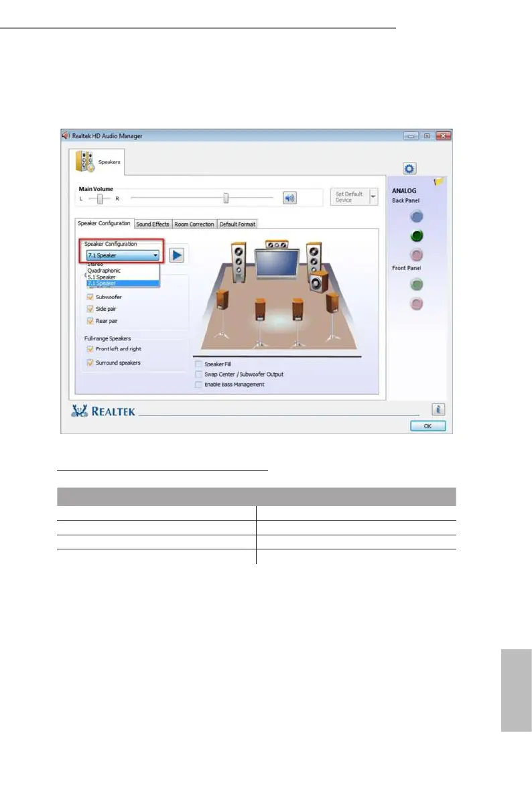Switch to the Room Correction tab
The image size is (532, 798).
pyautogui.click(x=194, y=224)
